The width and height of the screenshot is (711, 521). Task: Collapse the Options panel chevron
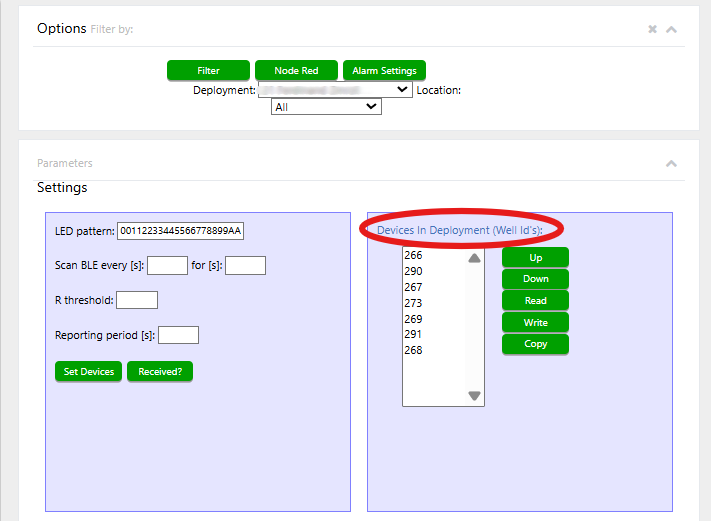(x=672, y=30)
